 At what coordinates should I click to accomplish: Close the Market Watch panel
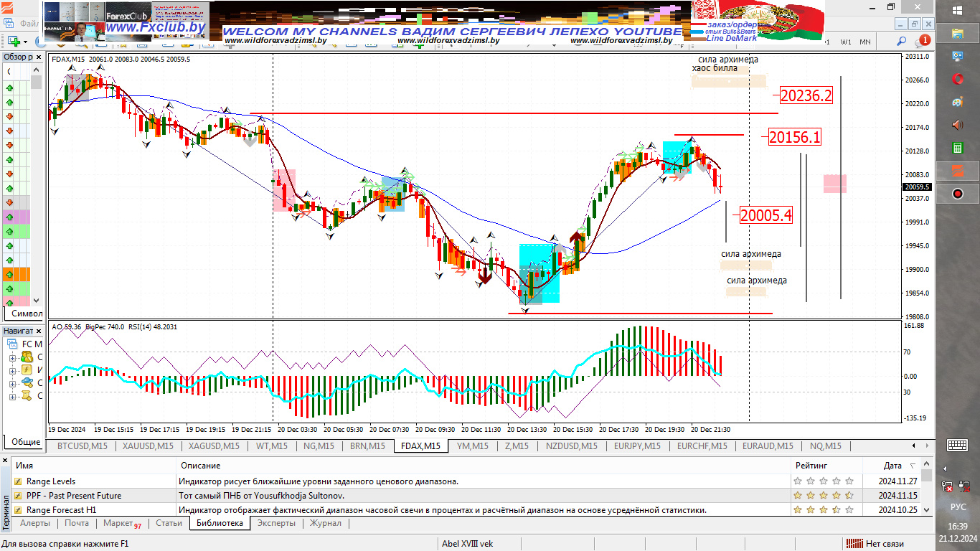click(x=39, y=57)
